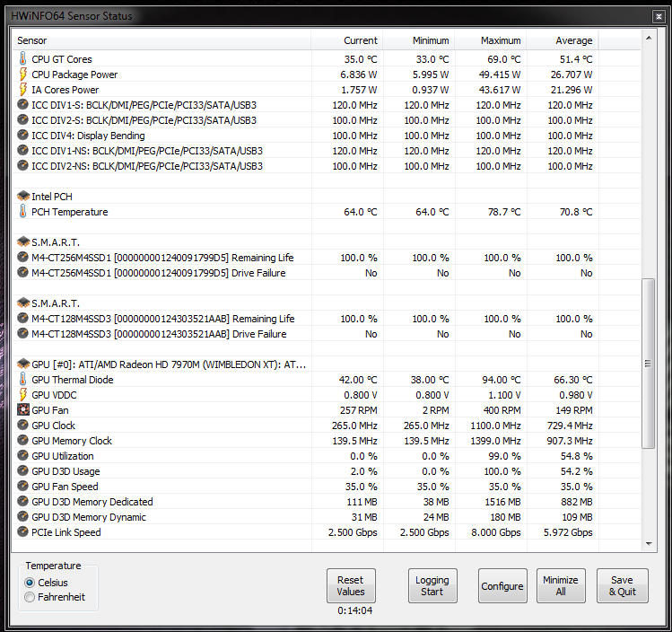The width and height of the screenshot is (672, 632).
Task: Click the vertical scrollbar thumb
Action: (x=649, y=364)
